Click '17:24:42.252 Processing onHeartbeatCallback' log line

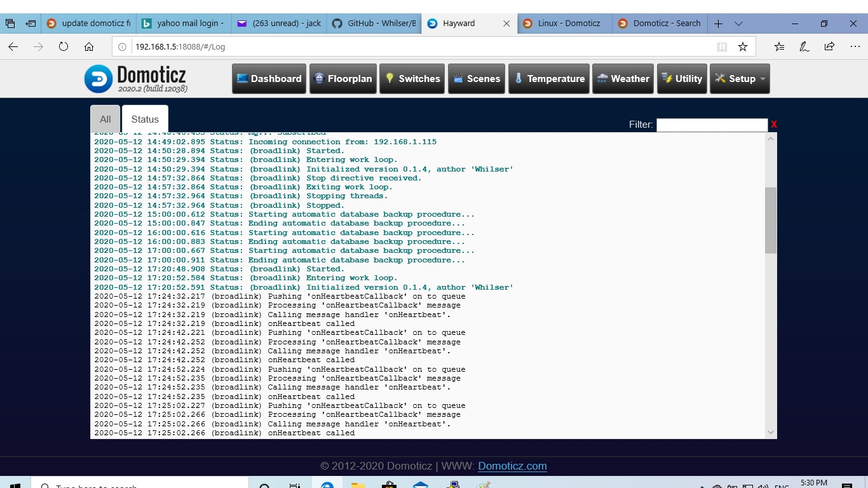pos(278,342)
